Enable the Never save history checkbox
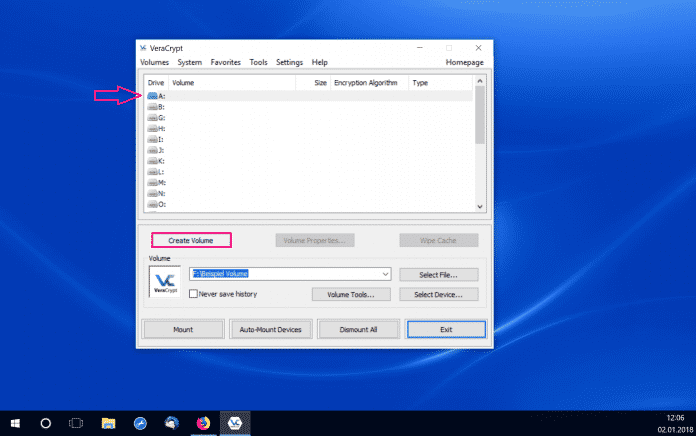696x436 pixels. [x=194, y=294]
